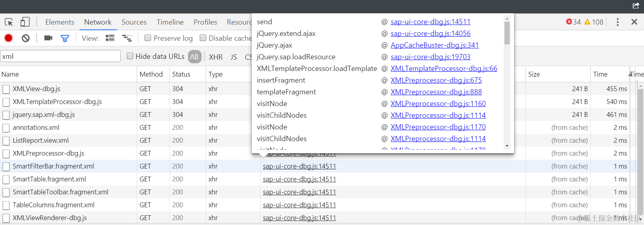Viewport: 644px width, 225px height.
Task: Clear network log with ban icon
Action: [x=26, y=38]
